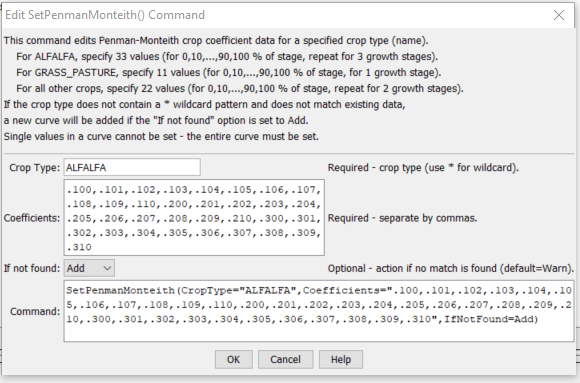Click the dialog title bar text
Image resolution: width=580 pixels, height=383 pixels.
tap(105, 15)
